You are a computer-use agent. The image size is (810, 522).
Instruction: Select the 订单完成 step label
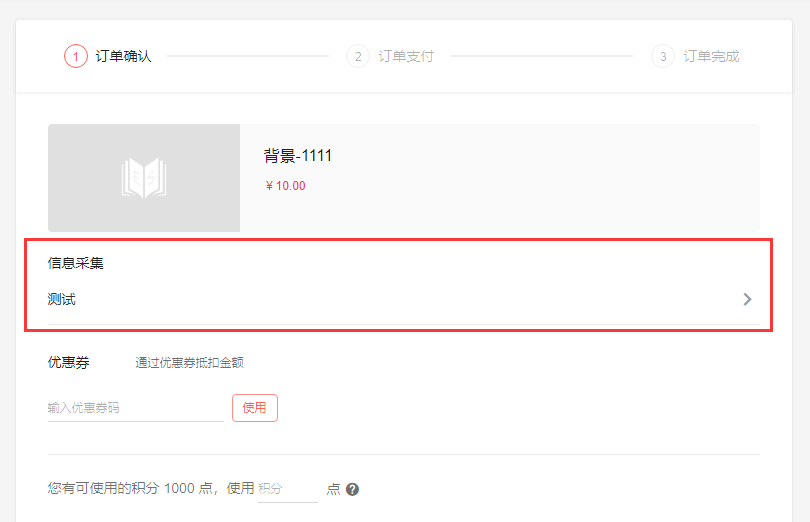(711, 56)
